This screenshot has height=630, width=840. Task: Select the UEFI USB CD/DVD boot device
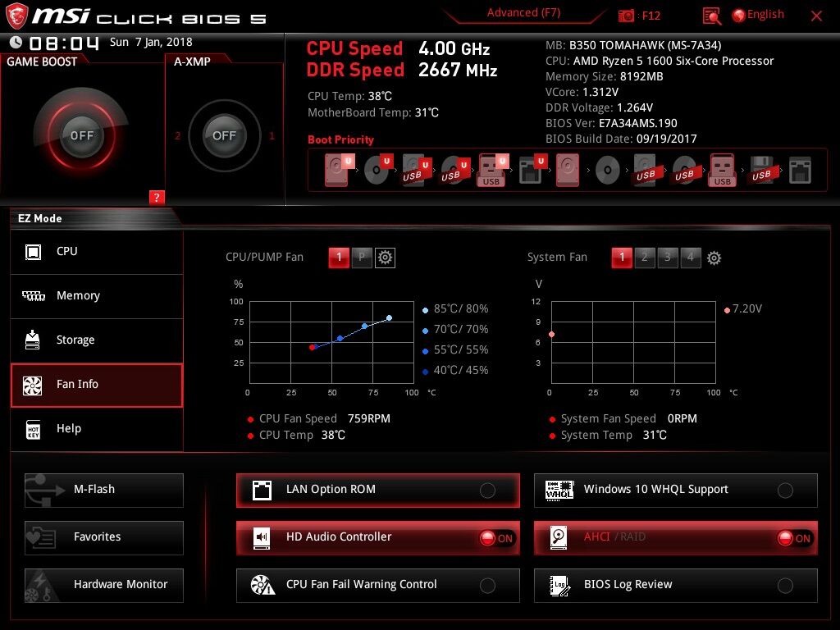point(454,170)
